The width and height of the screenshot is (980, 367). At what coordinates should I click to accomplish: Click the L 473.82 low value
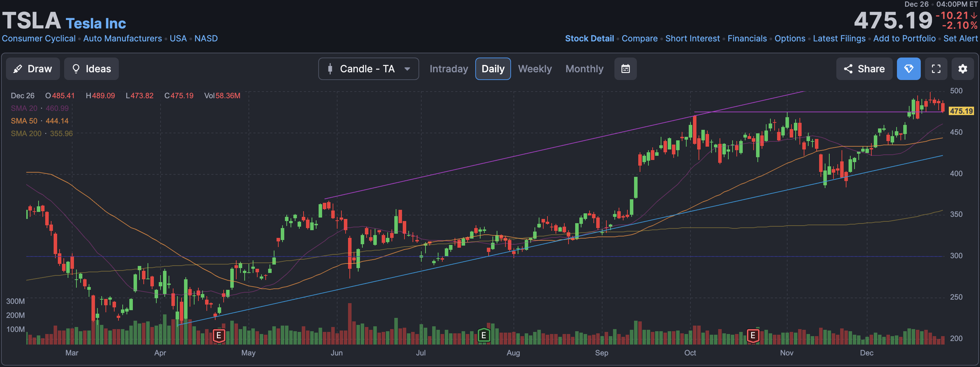pyautogui.click(x=139, y=95)
